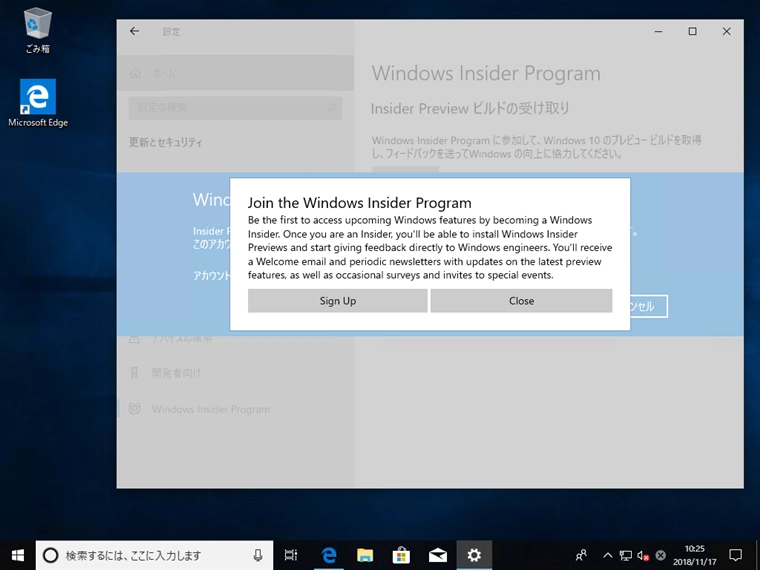Click the network status tray icon
The height and width of the screenshot is (570, 760).
[626, 555]
